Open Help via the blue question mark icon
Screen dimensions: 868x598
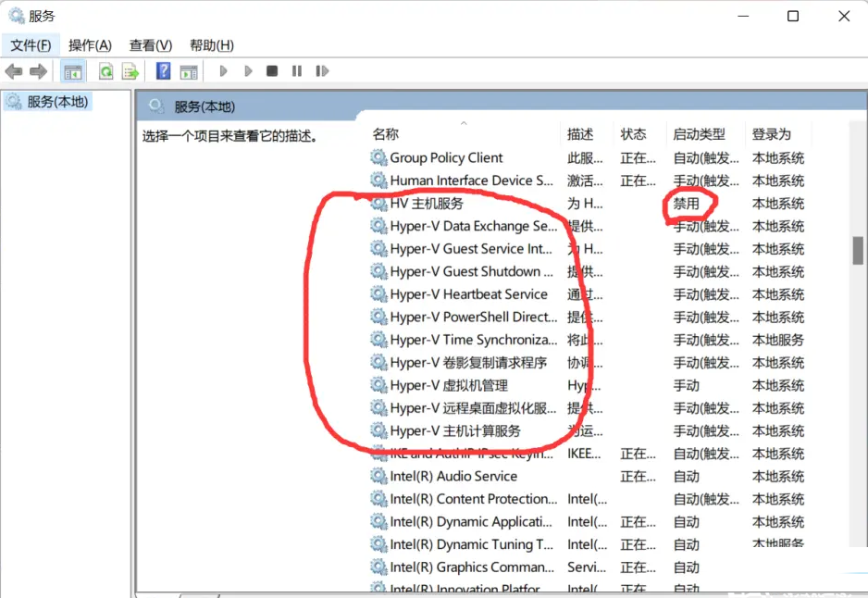pos(163,71)
